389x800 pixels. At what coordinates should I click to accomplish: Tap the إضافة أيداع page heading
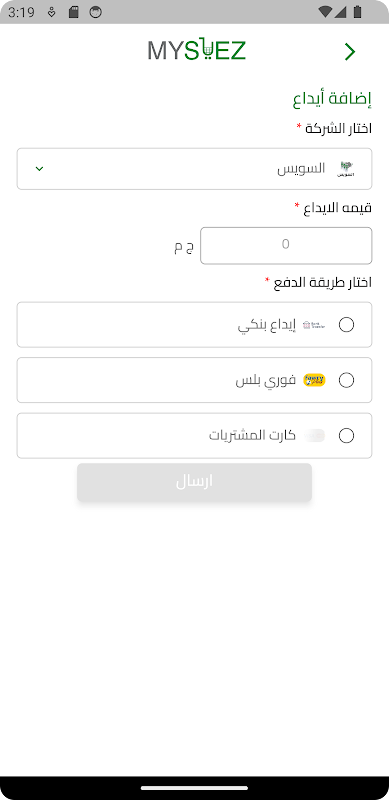click(332, 99)
